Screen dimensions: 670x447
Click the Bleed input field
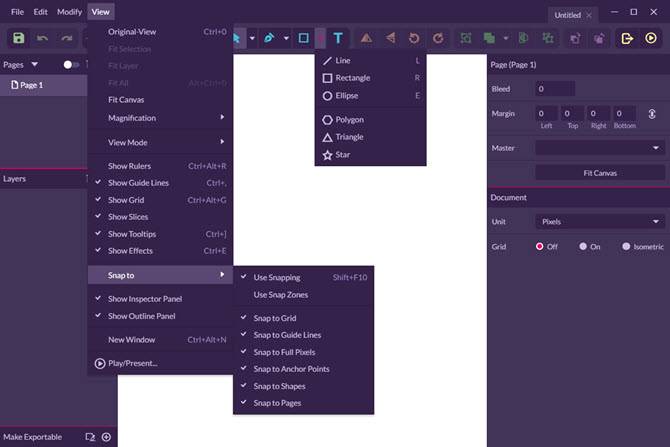click(x=555, y=89)
